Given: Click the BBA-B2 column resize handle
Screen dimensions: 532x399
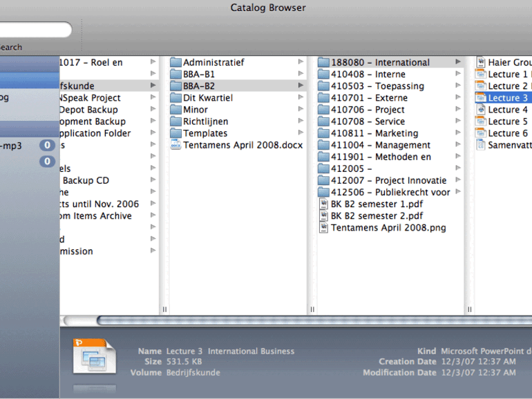Looking at the screenshot, I should tap(312, 309).
